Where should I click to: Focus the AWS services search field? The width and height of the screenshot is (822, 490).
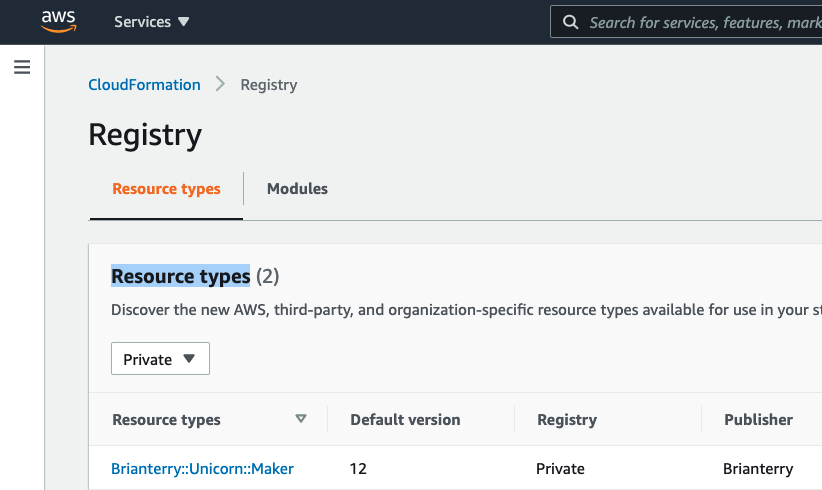tap(700, 22)
